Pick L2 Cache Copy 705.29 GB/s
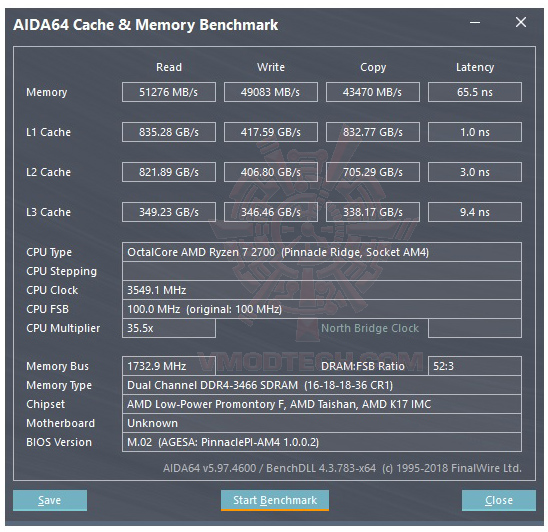 point(373,172)
